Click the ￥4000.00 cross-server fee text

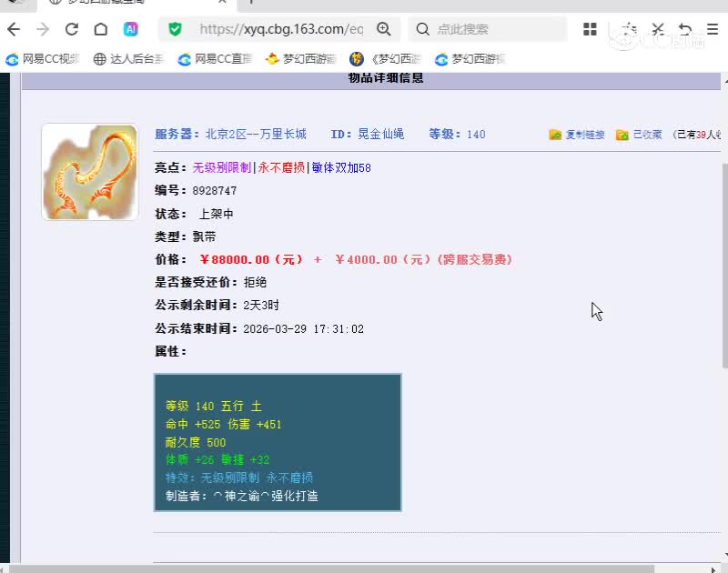tap(423, 259)
